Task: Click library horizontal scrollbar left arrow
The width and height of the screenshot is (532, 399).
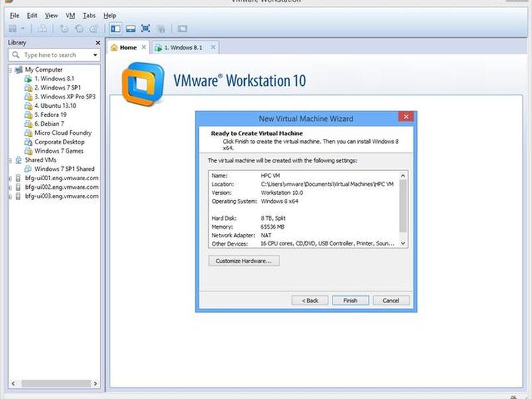Action: tap(13, 384)
